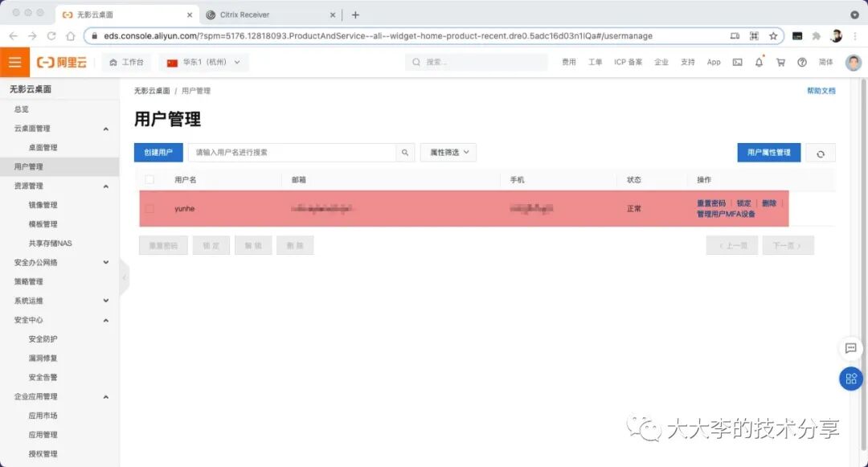
Task: Click the 无影云桌面 breadcrumb link
Action: point(152,91)
